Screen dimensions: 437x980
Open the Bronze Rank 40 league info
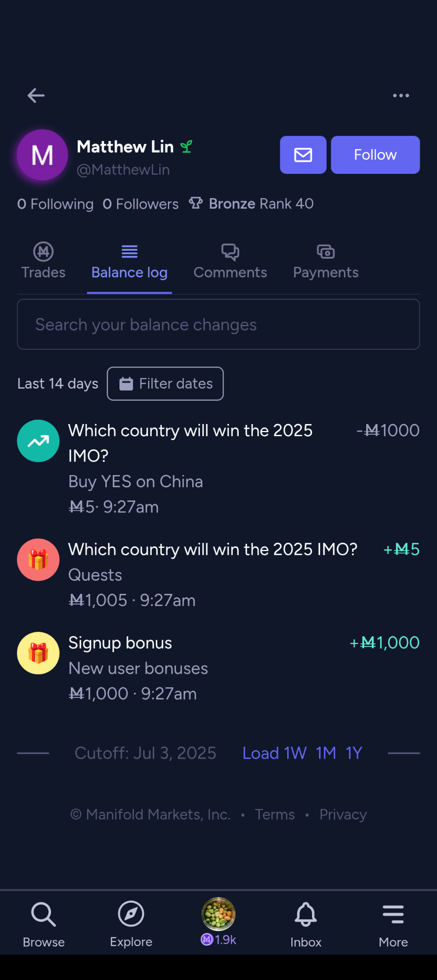click(x=251, y=204)
